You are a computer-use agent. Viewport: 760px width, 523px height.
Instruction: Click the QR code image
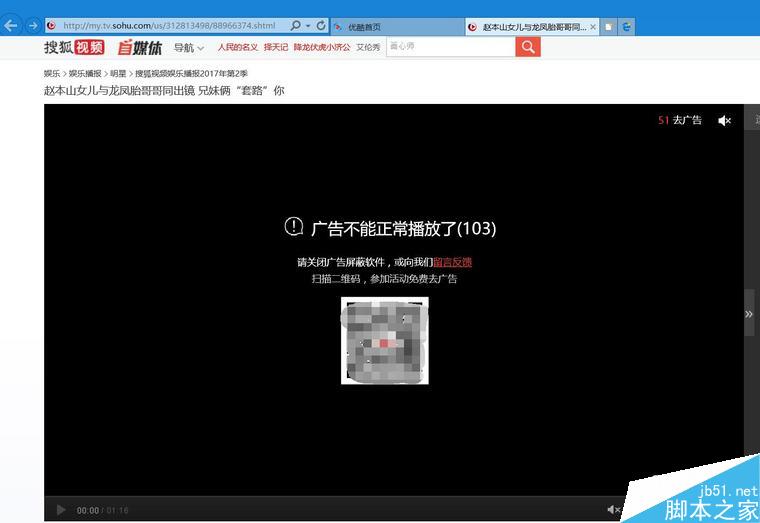click(x=384, y=341)
